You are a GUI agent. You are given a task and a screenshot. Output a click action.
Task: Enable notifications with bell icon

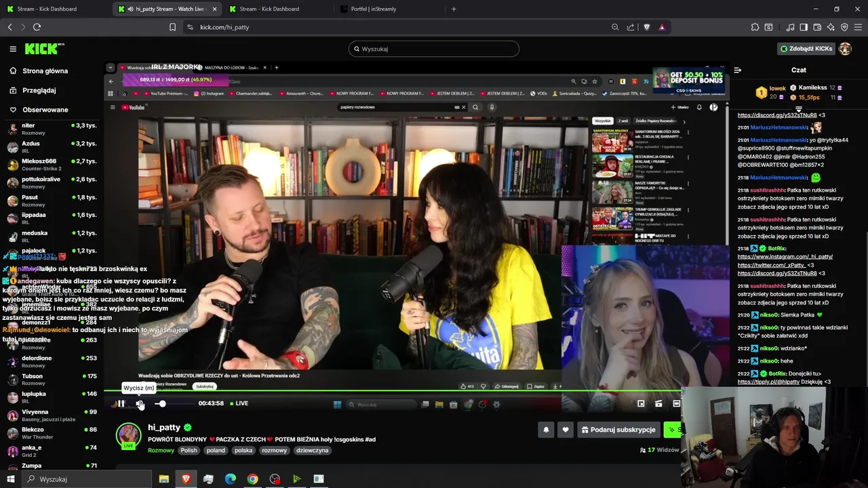point(546,430)
